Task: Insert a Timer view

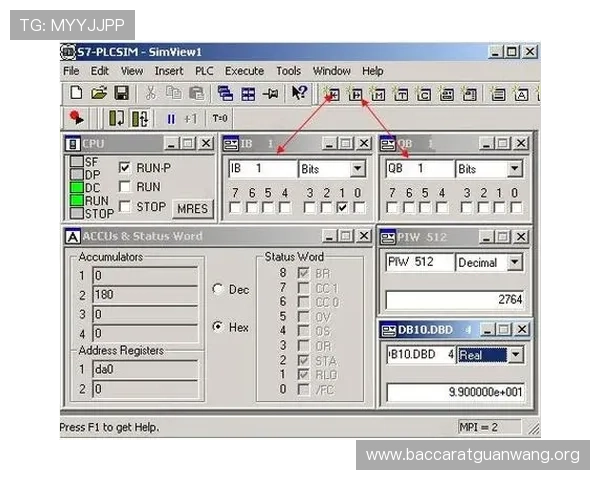Action: [x=401, y=94]
